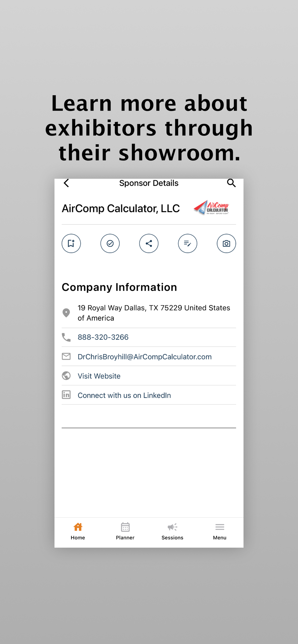Add a note with the pencil icon

pyautogui.click(x=188, y=243)
